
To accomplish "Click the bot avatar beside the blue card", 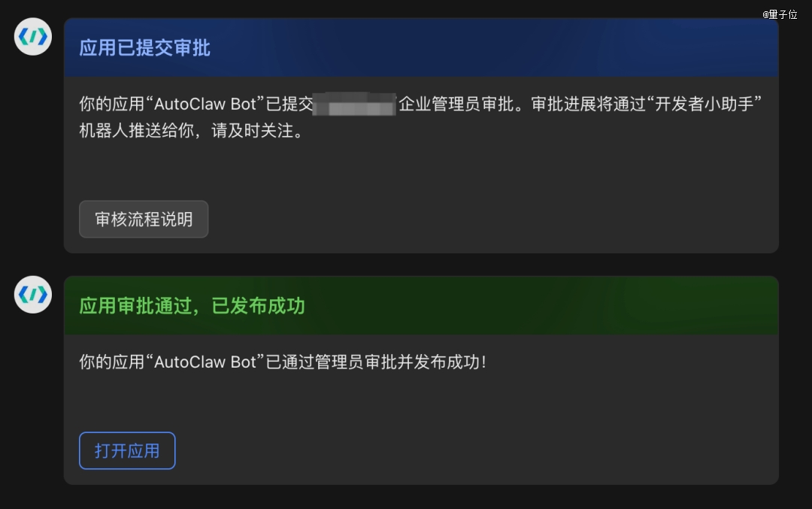I will [x=32, y=37].
